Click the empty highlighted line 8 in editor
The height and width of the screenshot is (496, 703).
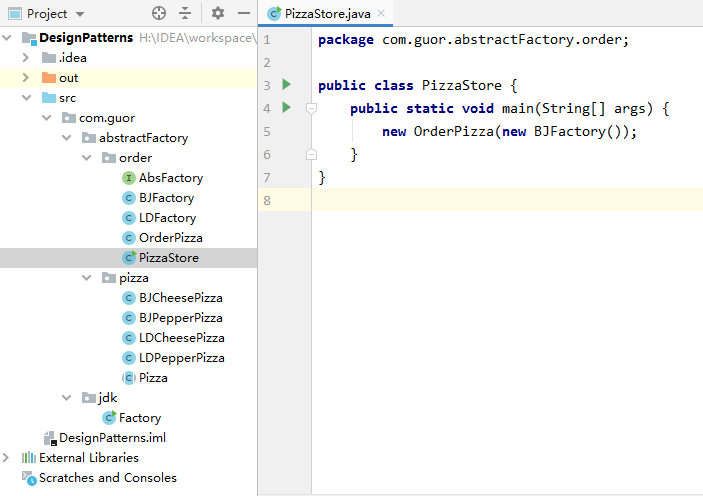(x=507, y=200)
